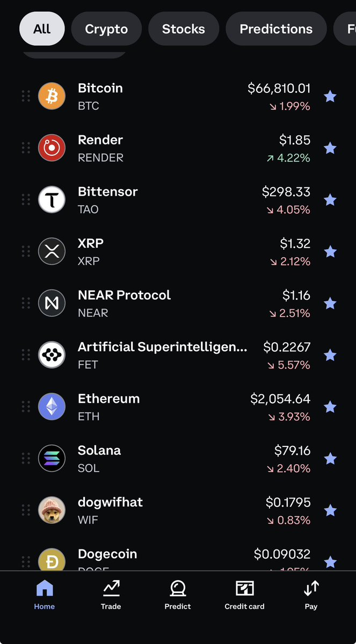
Task: Show the Predictions filter tab
Action: click(276, 29)
